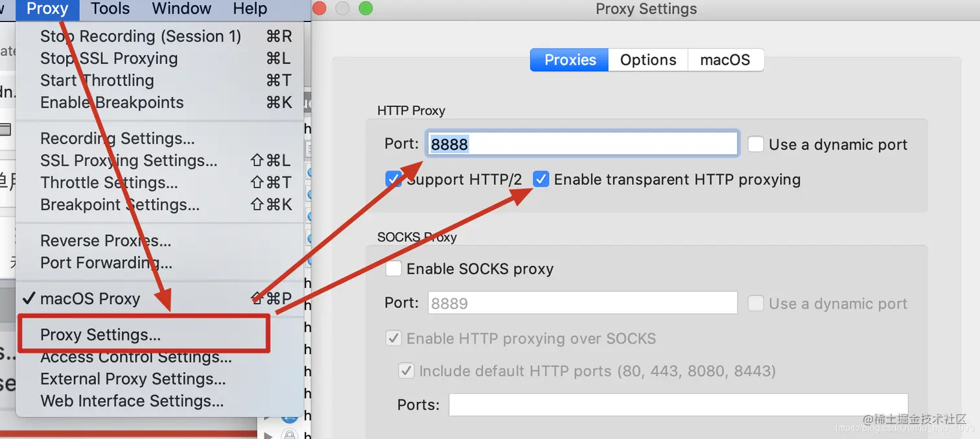980x439 pixels.
Task: Toggle Enable transparent HTTP proxying
Action: tap(541, 179)
